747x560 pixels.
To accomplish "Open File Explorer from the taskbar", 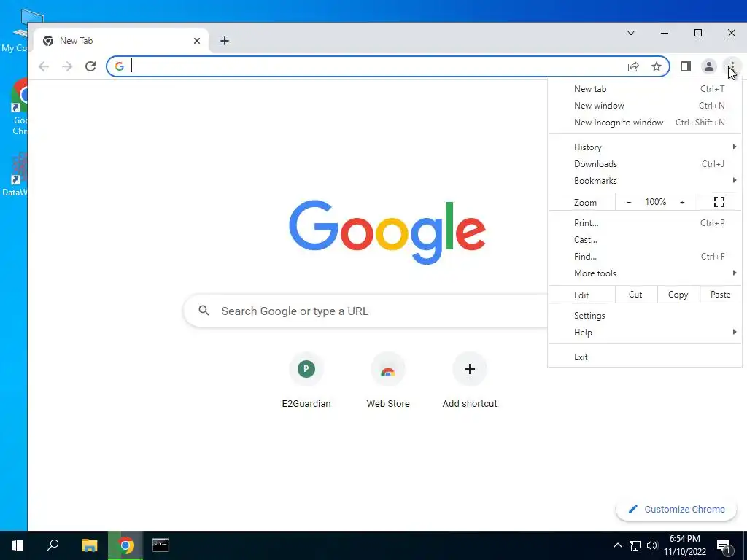I will (x=89, y=545).
